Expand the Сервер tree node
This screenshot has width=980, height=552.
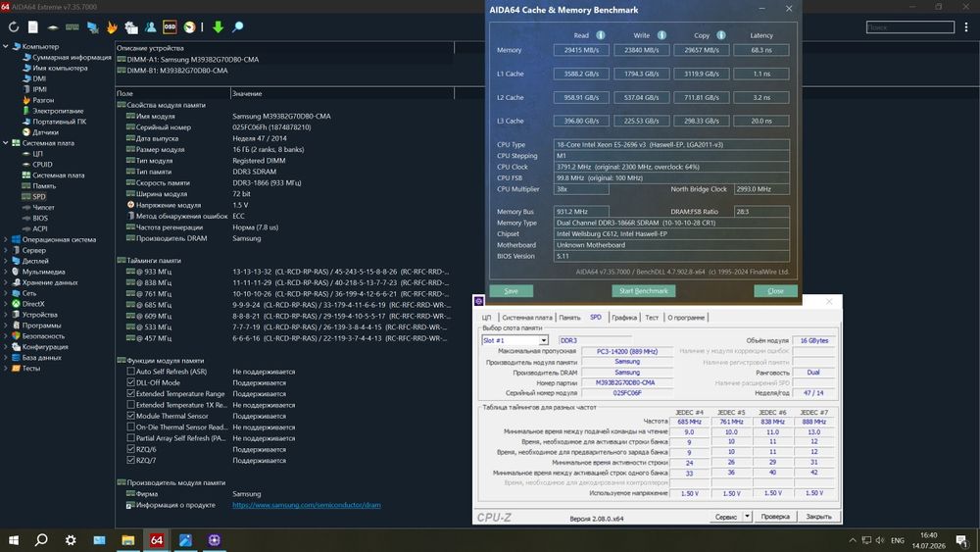[6, 250]
